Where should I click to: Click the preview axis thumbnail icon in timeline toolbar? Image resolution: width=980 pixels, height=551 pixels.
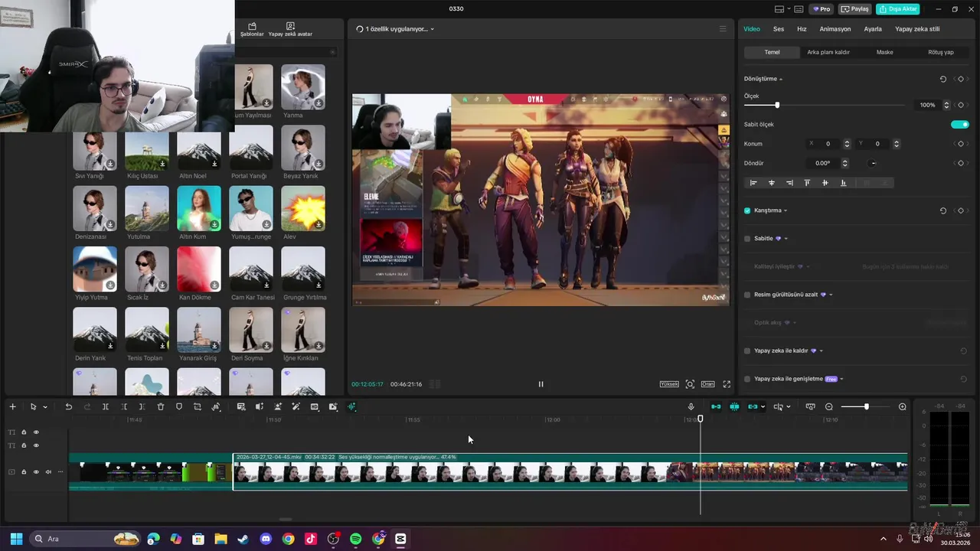pos(810,407)
